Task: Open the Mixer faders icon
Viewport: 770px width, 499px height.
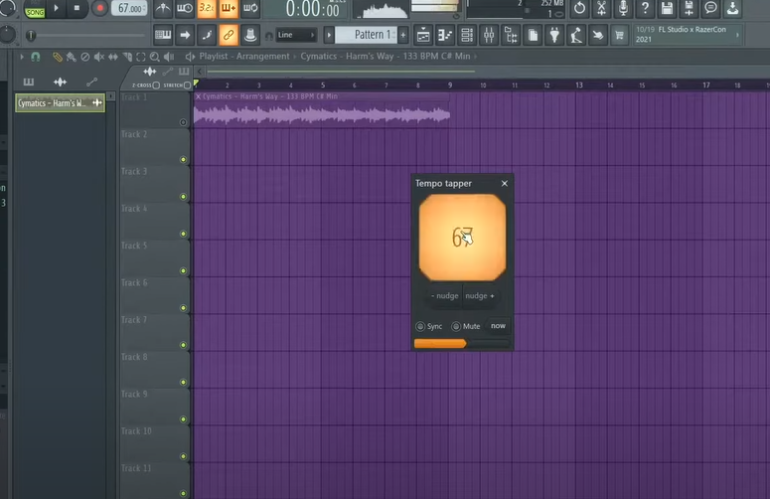Action: (489, 35)
